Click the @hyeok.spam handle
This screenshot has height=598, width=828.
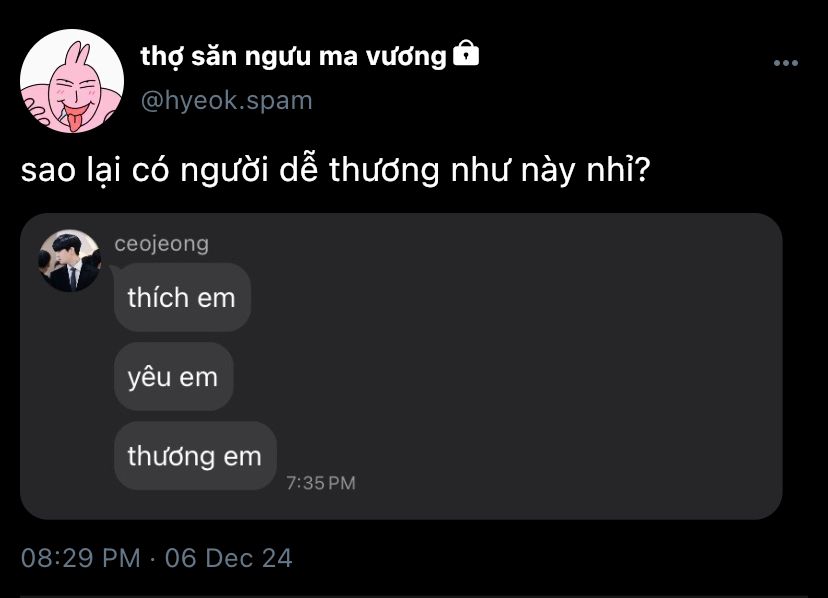click(x=227, y=100)
